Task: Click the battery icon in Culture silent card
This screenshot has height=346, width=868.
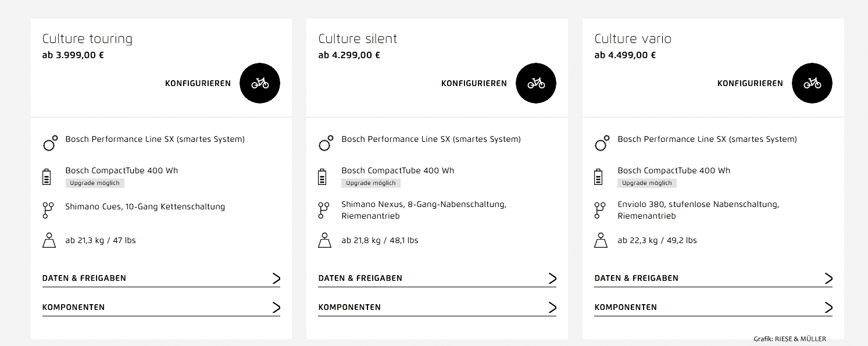Action: coord(323,177)
